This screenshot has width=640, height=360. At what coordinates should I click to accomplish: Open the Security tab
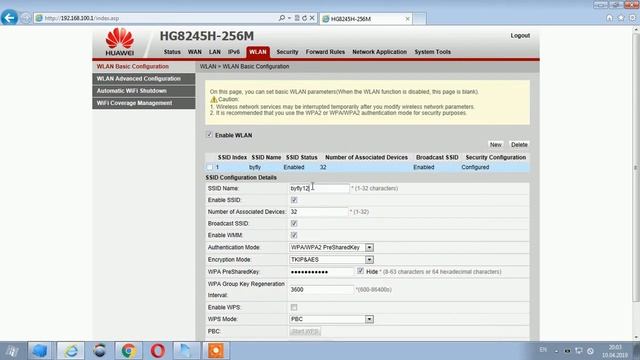pyautogui.click(x=287, y=52)
